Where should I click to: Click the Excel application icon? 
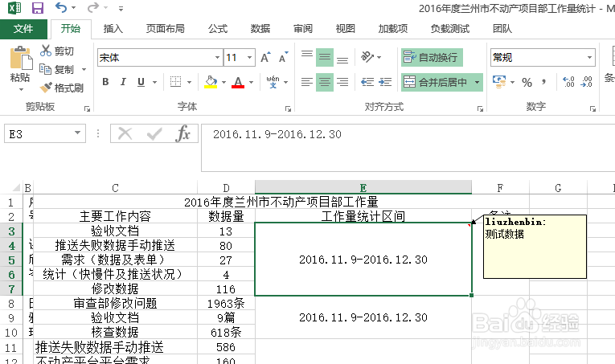point(14,8)
